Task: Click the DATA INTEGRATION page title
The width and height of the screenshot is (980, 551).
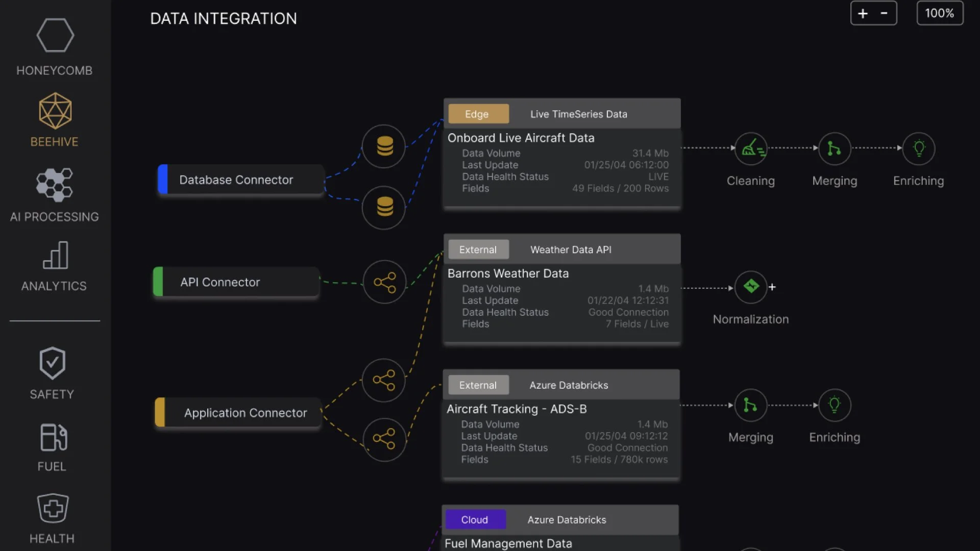Action: (224, 19)
